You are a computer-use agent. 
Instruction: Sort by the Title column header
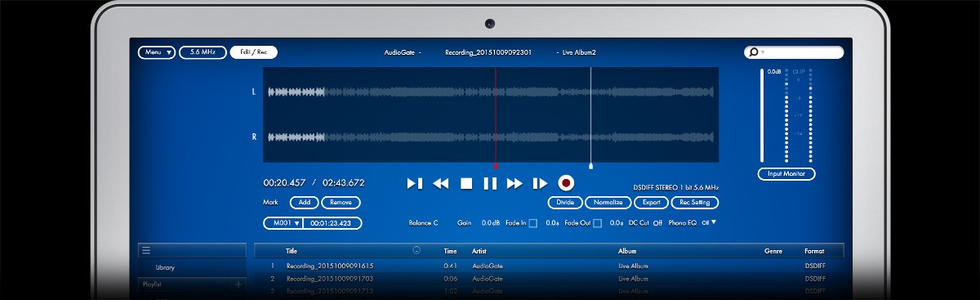click(x=292, y=251)
